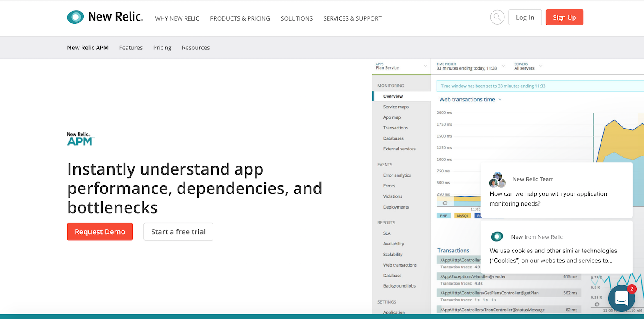Open Availability report in sidebar

coord(394,244)
